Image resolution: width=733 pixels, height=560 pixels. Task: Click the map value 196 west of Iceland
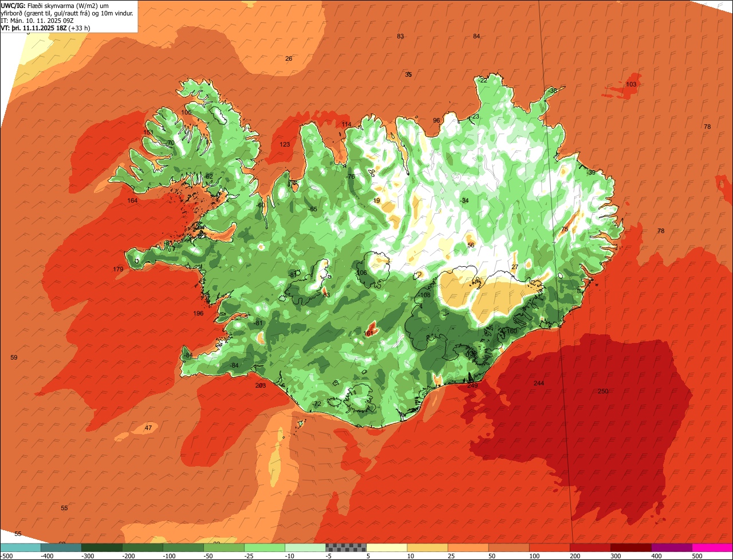[x=198, y=313]
